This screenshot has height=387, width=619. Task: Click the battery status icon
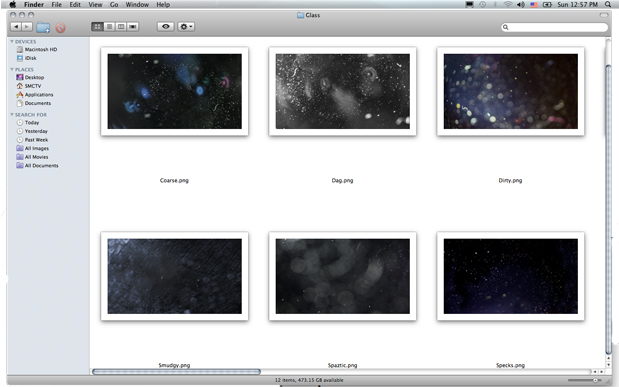pyautogui.click(x=547, y=5)
